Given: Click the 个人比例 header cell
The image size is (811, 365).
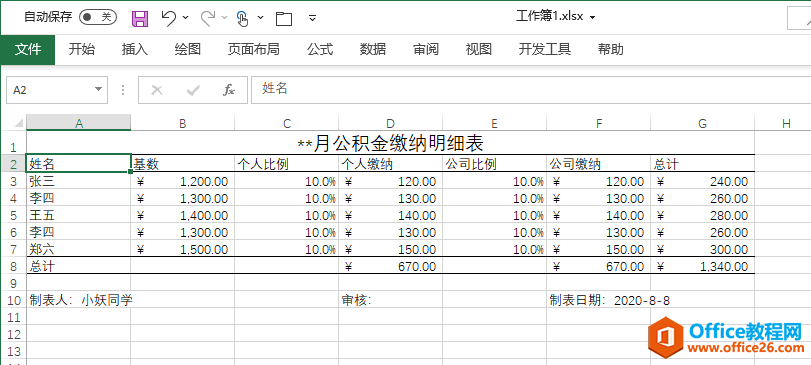Looking at the screenshot, I should (x=287, y=164).
